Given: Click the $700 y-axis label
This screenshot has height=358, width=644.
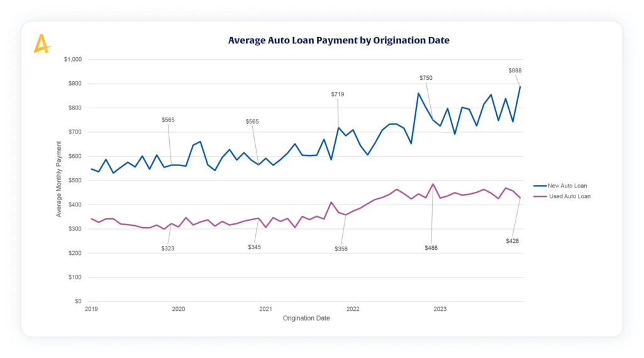Looking at the screenshot, I should (75, 132).
